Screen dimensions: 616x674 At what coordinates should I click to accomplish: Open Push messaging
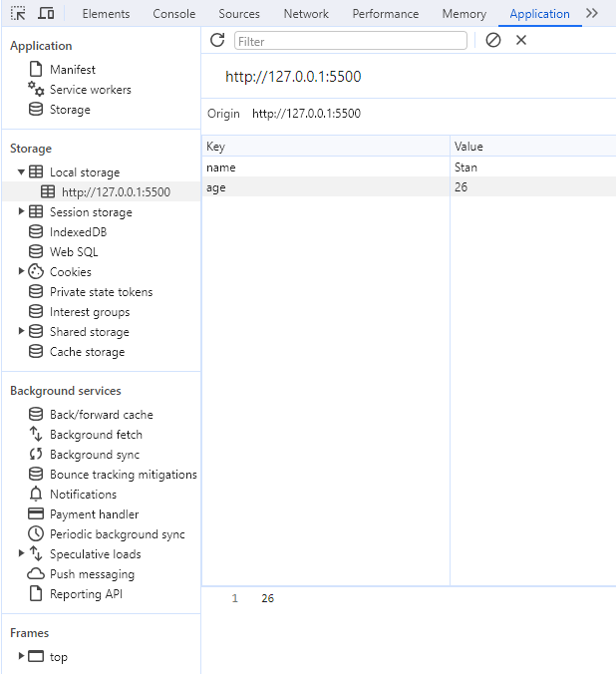(92, 574)
